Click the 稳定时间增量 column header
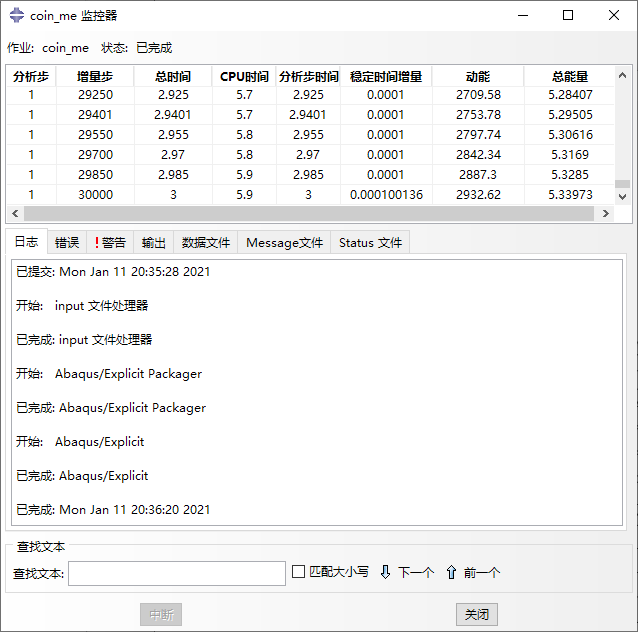Screen dimensions: 638x632 pos(386,77)
